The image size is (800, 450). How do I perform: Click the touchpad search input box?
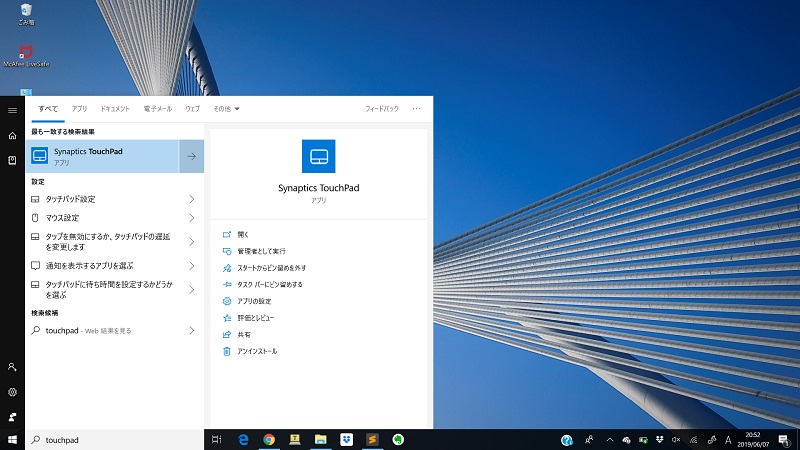[115, 440]
